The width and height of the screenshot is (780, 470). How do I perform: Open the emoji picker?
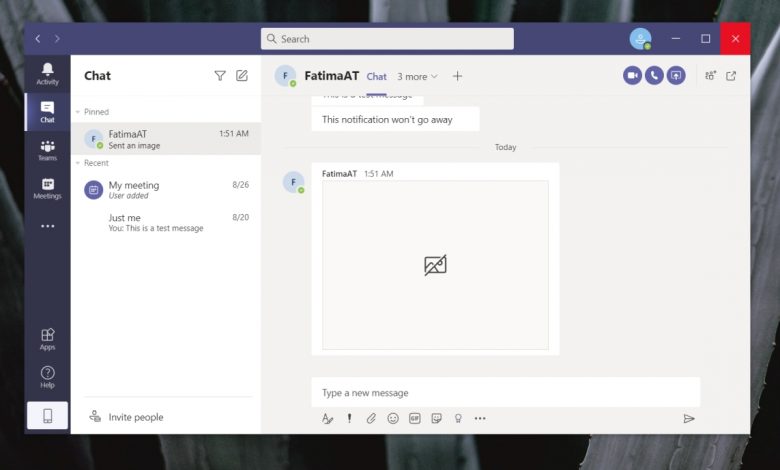[x=393, y=418]
